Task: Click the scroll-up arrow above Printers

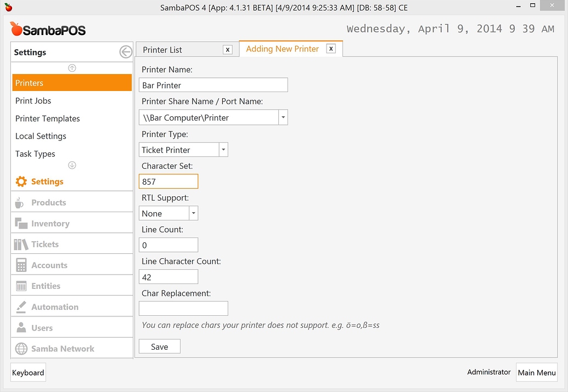Action: 72,68
